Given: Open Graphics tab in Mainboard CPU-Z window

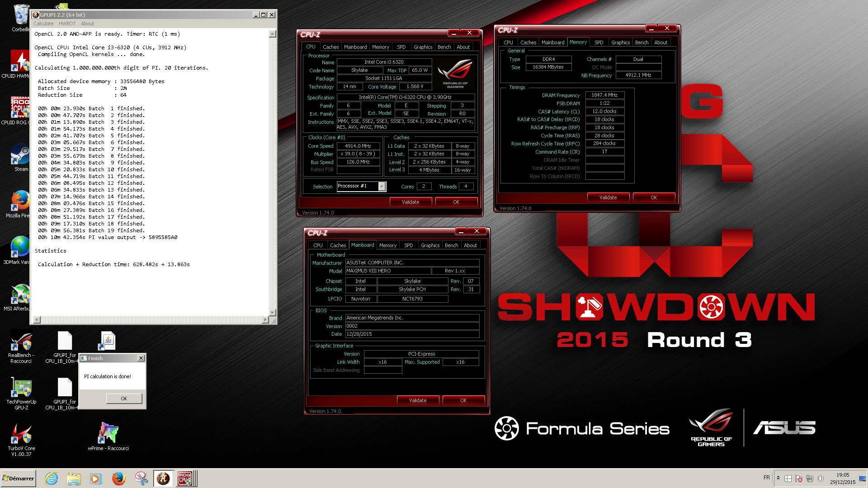Looking at the screenshot, I should [430, 245].
